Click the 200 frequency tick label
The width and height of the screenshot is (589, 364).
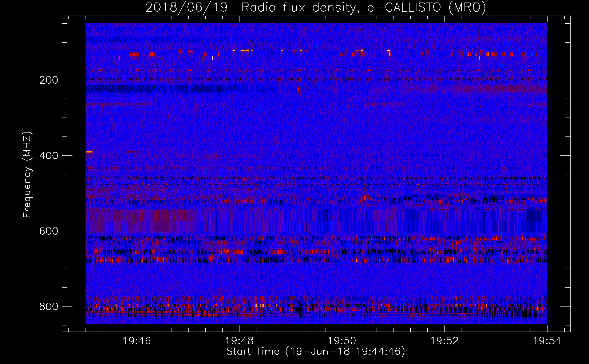pos(49,80)
